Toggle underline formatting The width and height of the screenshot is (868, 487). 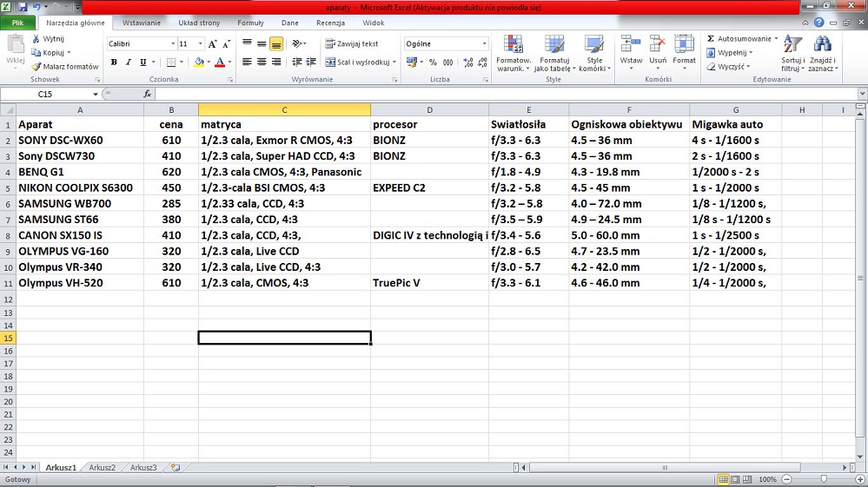(142, 63)
